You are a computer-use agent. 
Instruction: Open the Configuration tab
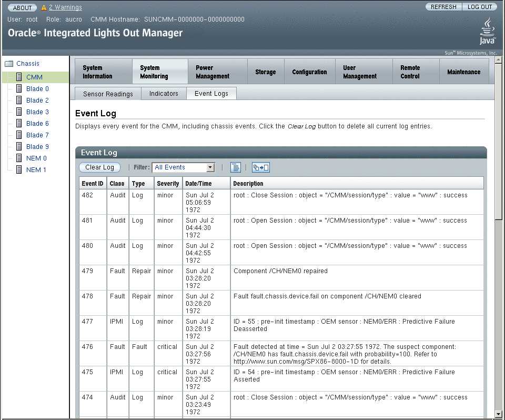tap(309, 72)
